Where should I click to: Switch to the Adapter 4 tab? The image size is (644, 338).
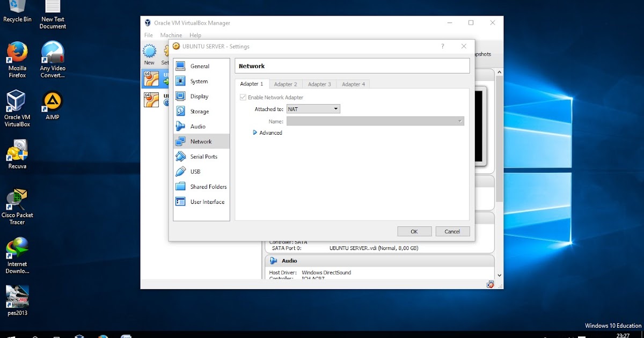click(353, 84)
